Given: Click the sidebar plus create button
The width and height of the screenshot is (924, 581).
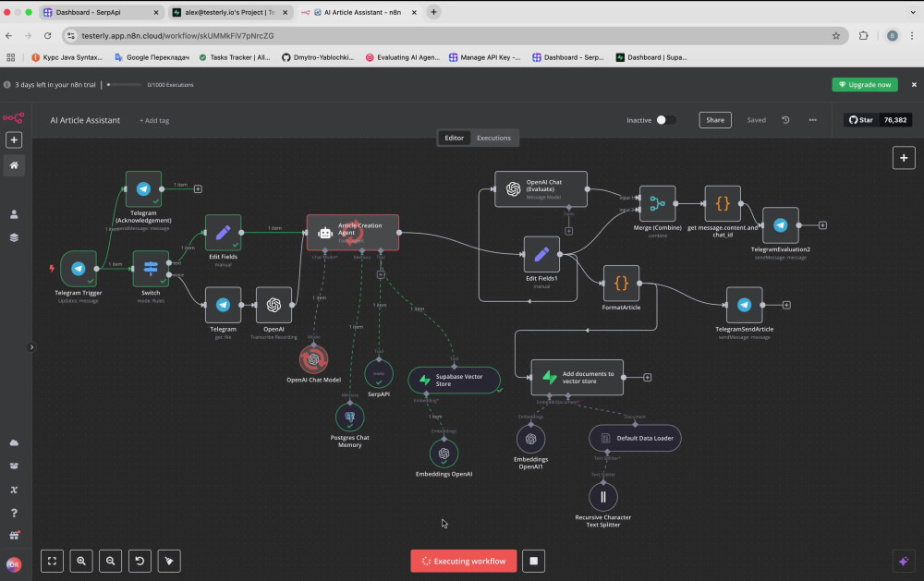Looking at the screenshot, I should [x=14, y=140].
